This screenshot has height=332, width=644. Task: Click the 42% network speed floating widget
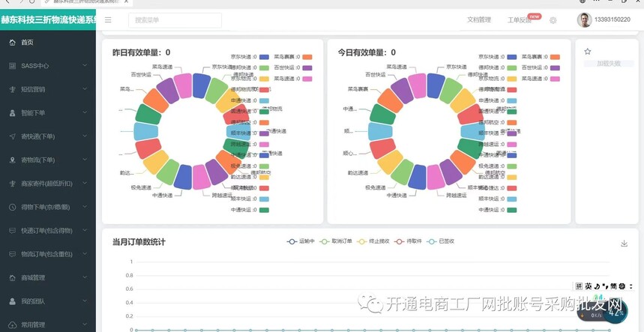(x=616, y=312)
